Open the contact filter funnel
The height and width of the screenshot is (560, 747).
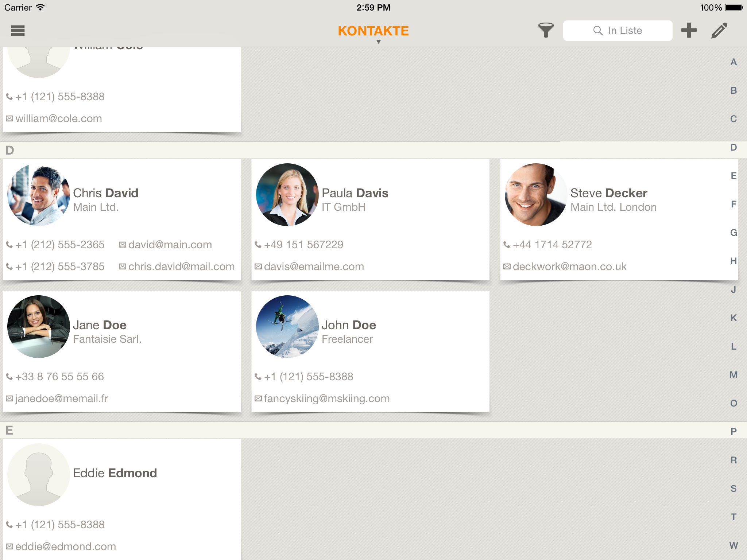(x=546, y=31)
